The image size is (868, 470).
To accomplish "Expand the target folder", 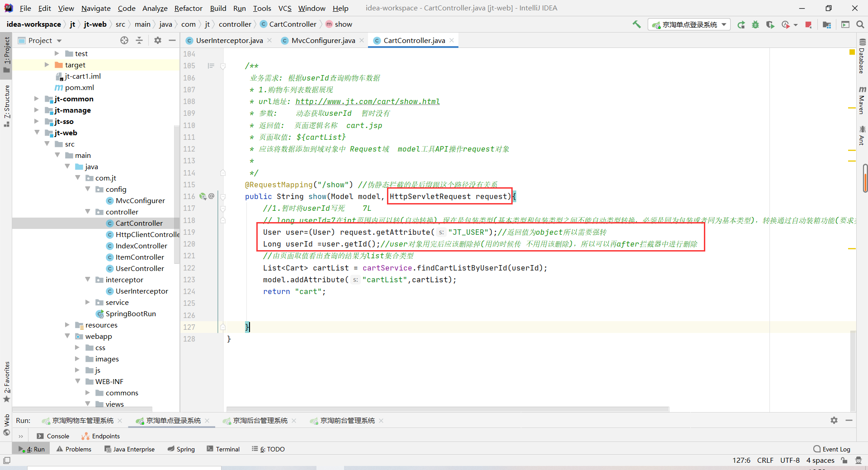I will click(x=47, y=65).
